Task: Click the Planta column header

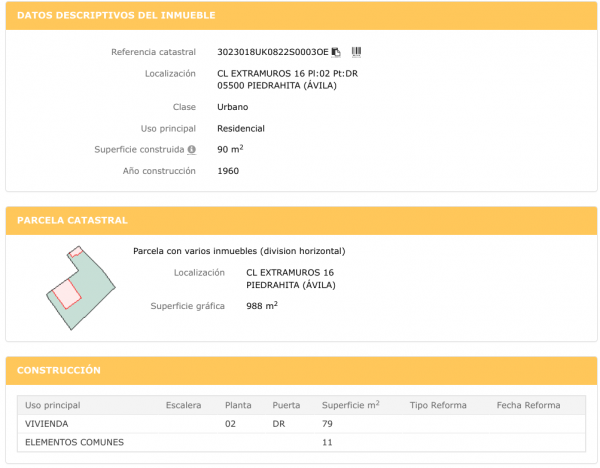Action: [x=238, y=405]
